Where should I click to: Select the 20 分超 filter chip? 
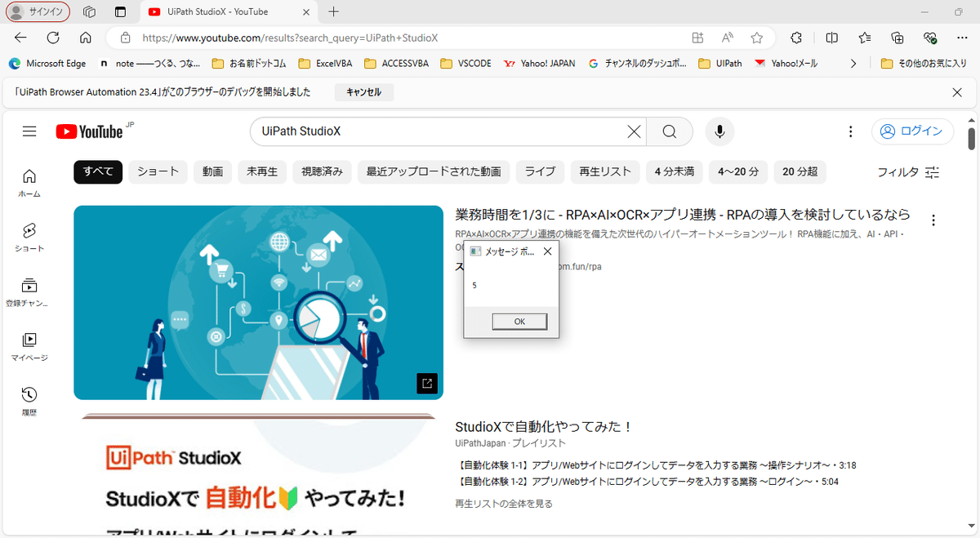point(800,171)
